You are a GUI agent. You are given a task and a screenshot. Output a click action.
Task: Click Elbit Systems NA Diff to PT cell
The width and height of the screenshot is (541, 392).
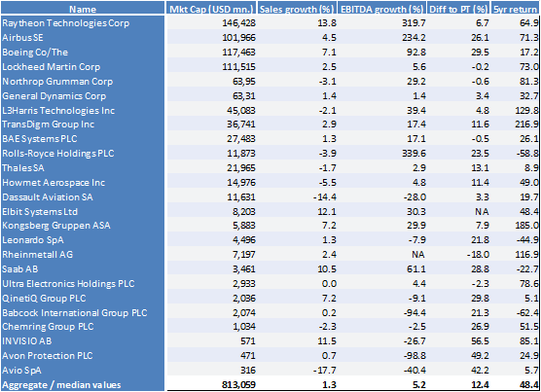point(482,211)
